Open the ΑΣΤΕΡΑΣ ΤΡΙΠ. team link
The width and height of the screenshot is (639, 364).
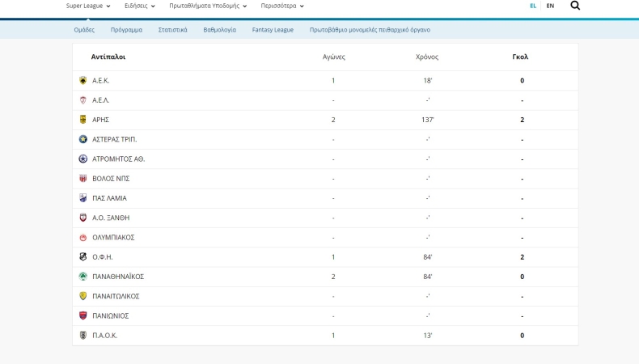115,139
